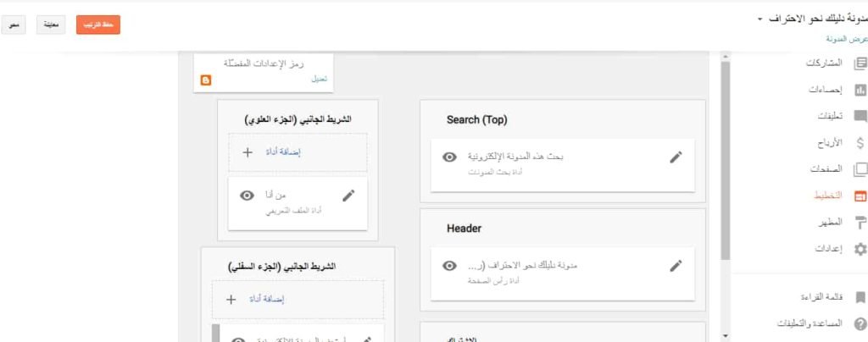This screenshot has width=868, height=342.
Task: Edit the blog search widget with its pencil
Action: tap(676, 157)
